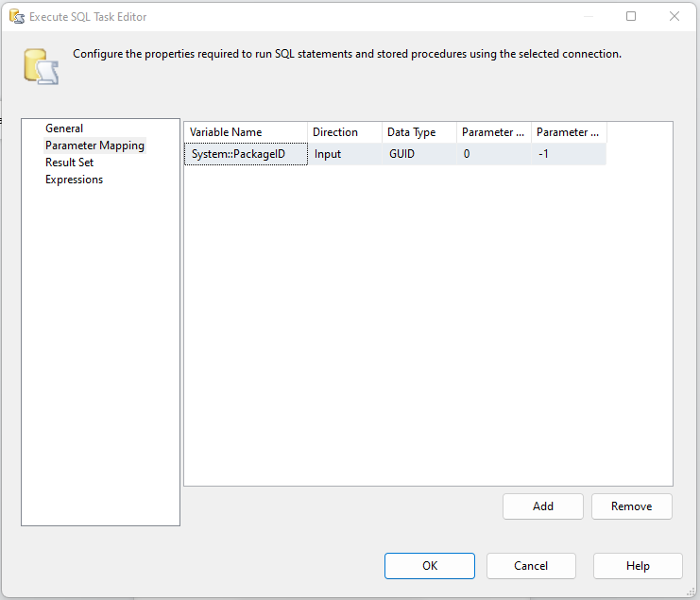Open the Expressions page

(x=74, y=180)
